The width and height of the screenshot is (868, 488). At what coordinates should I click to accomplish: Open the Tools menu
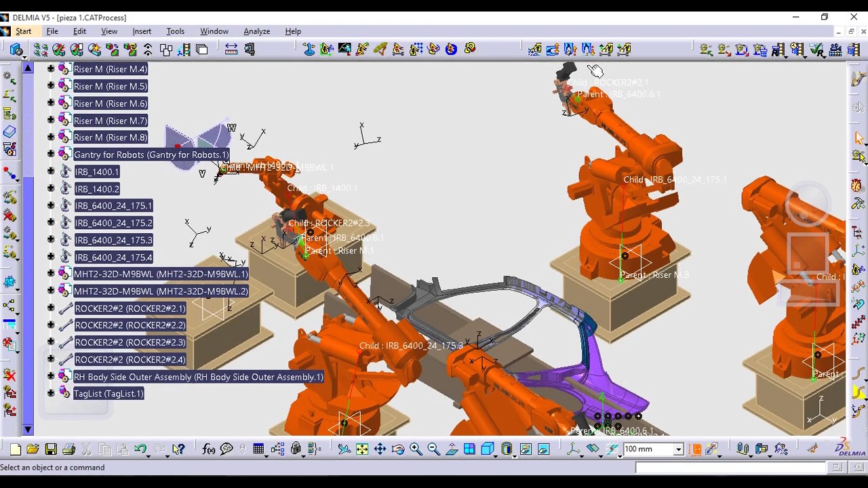(176, 31)
